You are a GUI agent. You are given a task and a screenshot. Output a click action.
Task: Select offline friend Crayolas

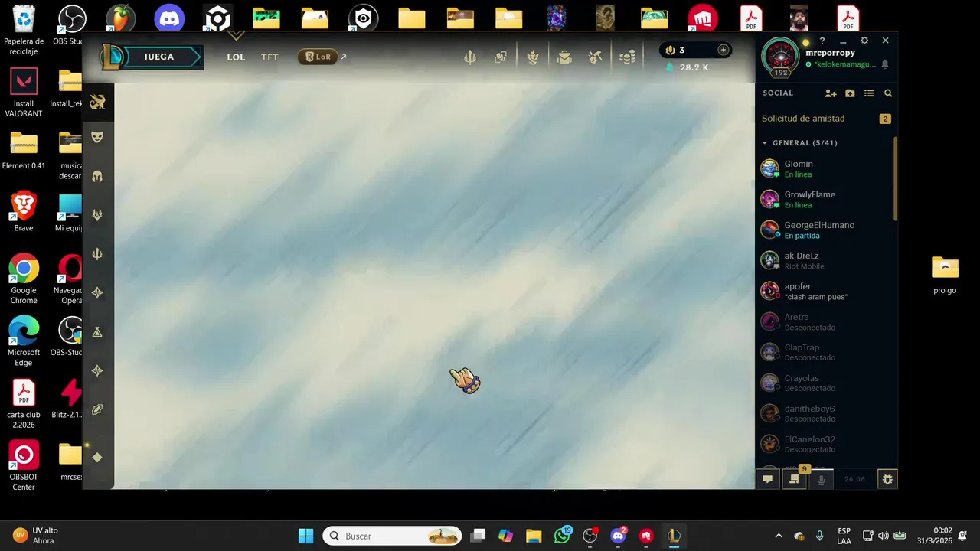point(825,383)
